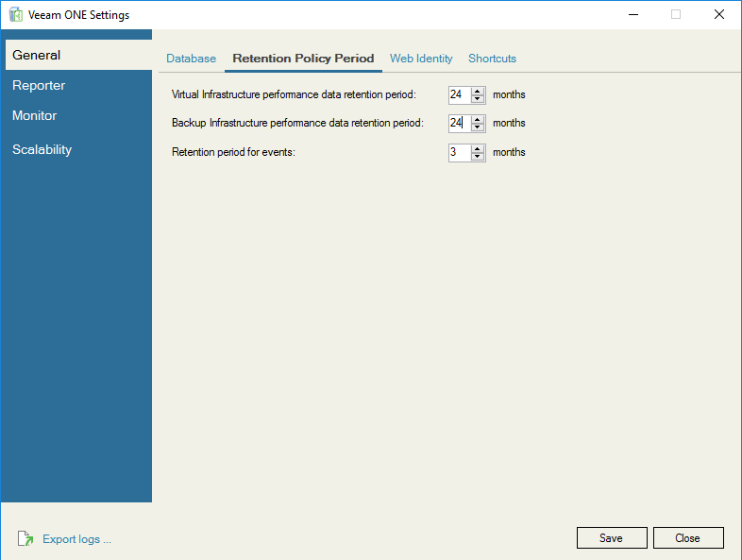
Task: Click the Virtual Infrastructure retention value field
Action: [x=460, y=94]
